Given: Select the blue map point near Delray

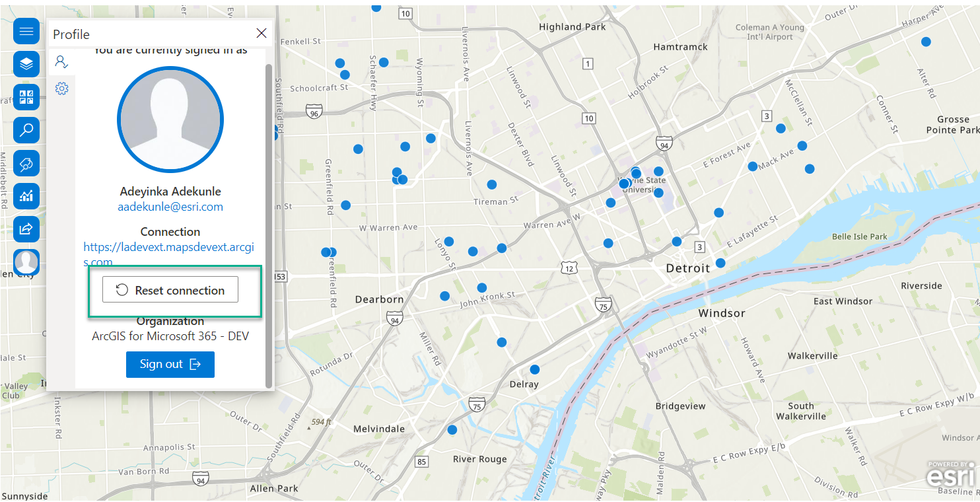Looking at the screenshot, I should [534, 369].
